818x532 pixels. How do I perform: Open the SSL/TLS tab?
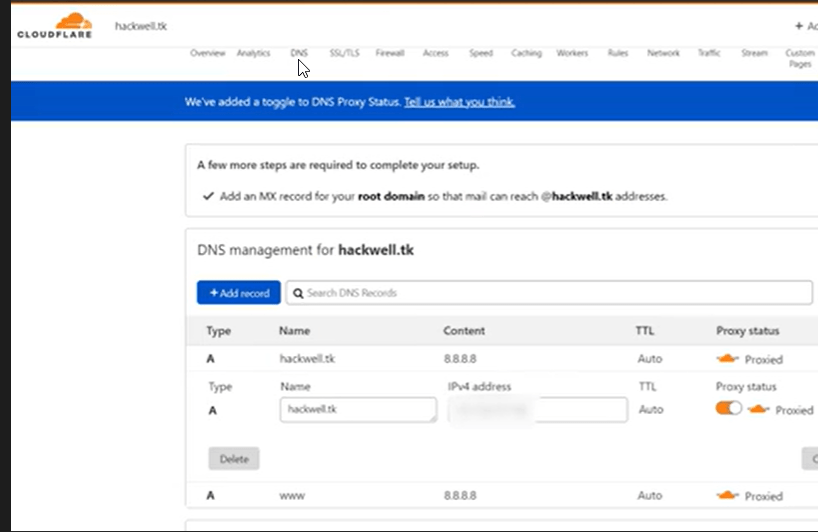pos(344,53)
